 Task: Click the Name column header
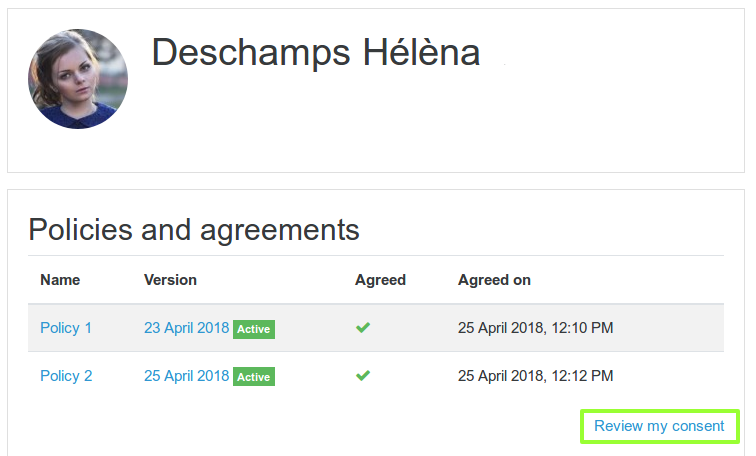point(60,280)
